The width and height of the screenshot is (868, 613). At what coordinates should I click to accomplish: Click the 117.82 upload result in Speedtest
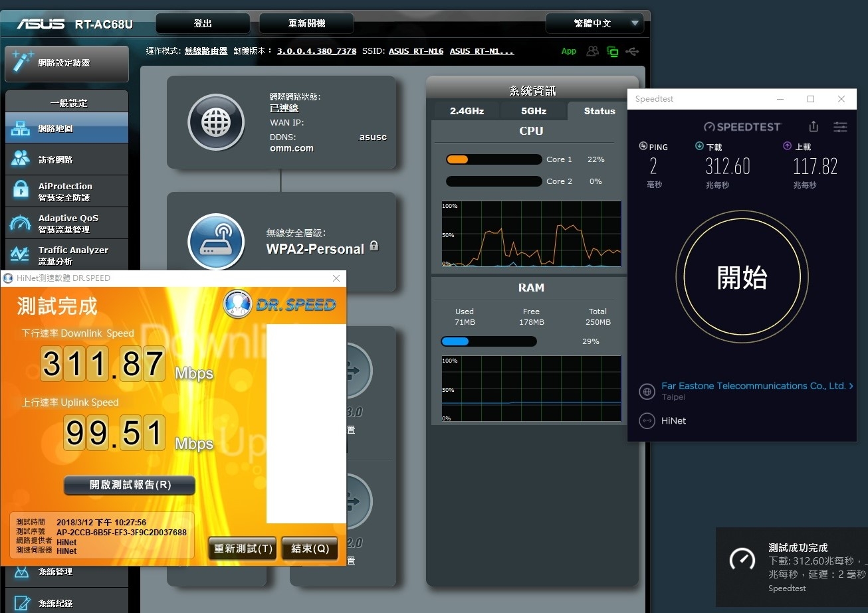(x=815, y=166)
